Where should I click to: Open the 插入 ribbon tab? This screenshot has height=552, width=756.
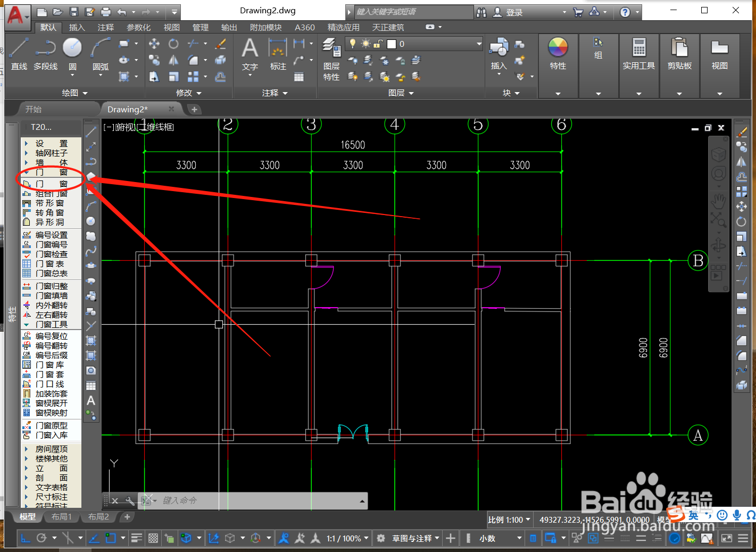point(77,27)
